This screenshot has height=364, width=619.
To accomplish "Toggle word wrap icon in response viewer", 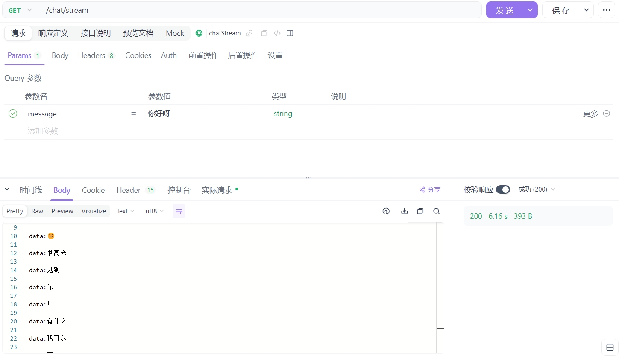I will tap(179, 211).
